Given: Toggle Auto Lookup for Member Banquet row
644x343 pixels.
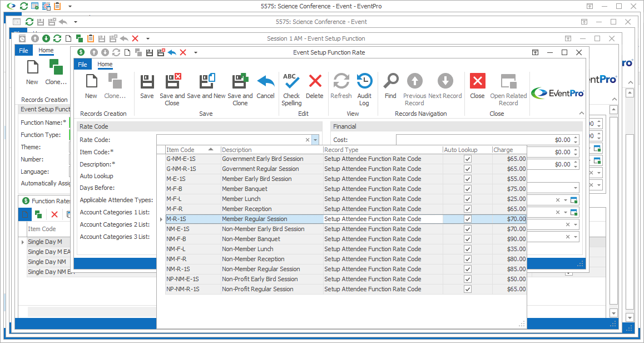Looking at the screenshot, I should click(x=467, y=189).
